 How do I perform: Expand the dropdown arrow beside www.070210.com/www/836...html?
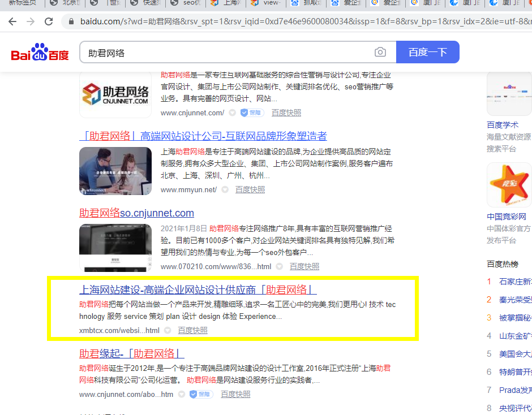coord(279,266)
